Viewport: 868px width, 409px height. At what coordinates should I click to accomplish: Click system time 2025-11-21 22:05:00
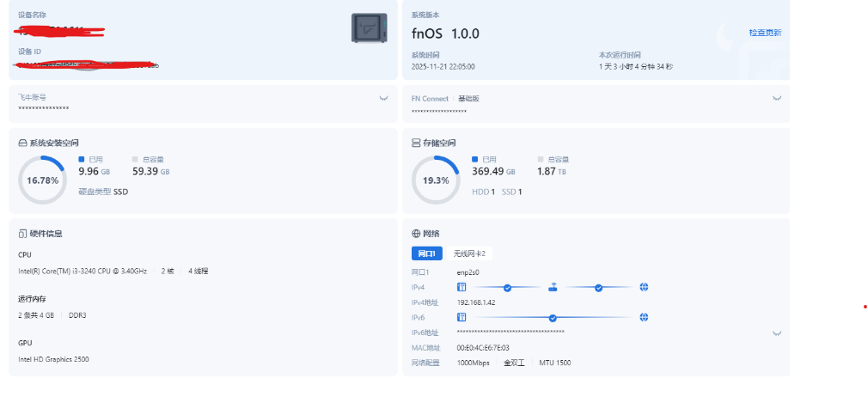point(443,66)
